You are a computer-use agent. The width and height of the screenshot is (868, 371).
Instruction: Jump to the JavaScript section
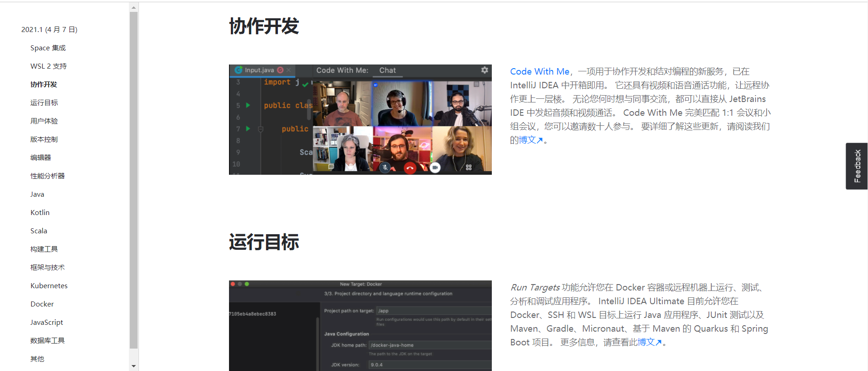click(x=47, y=323)
